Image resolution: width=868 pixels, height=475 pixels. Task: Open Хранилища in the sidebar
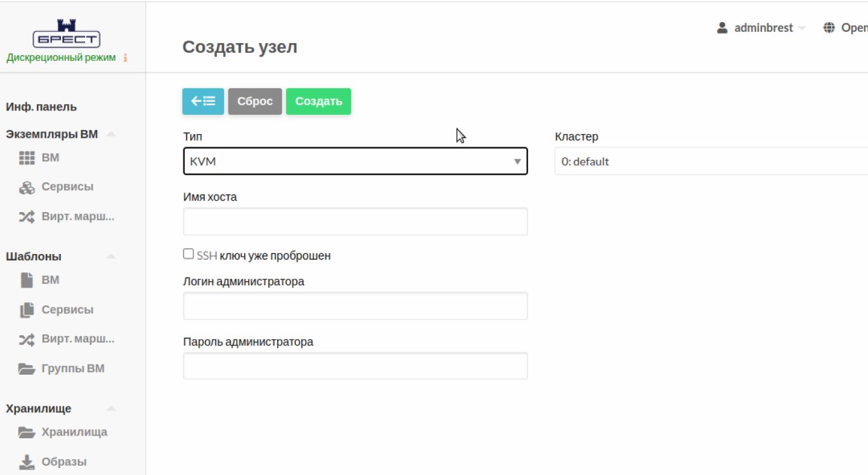(x=74, y=432)
